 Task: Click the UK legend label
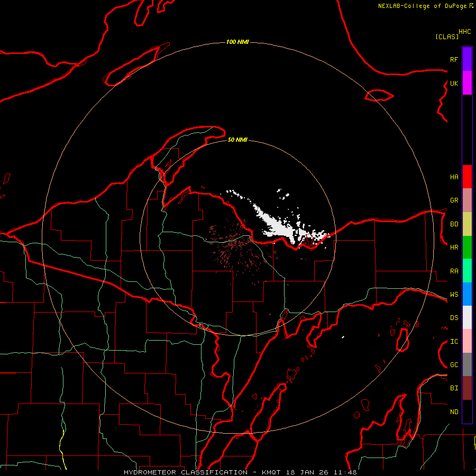click(454, 83)
